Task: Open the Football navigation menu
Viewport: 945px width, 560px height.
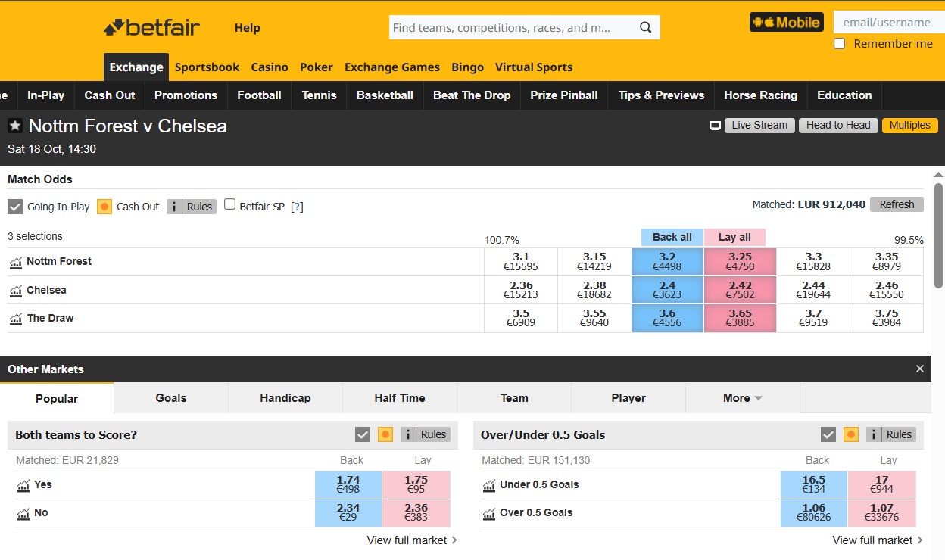Action: pyautogui.click(x=259, y=95)
